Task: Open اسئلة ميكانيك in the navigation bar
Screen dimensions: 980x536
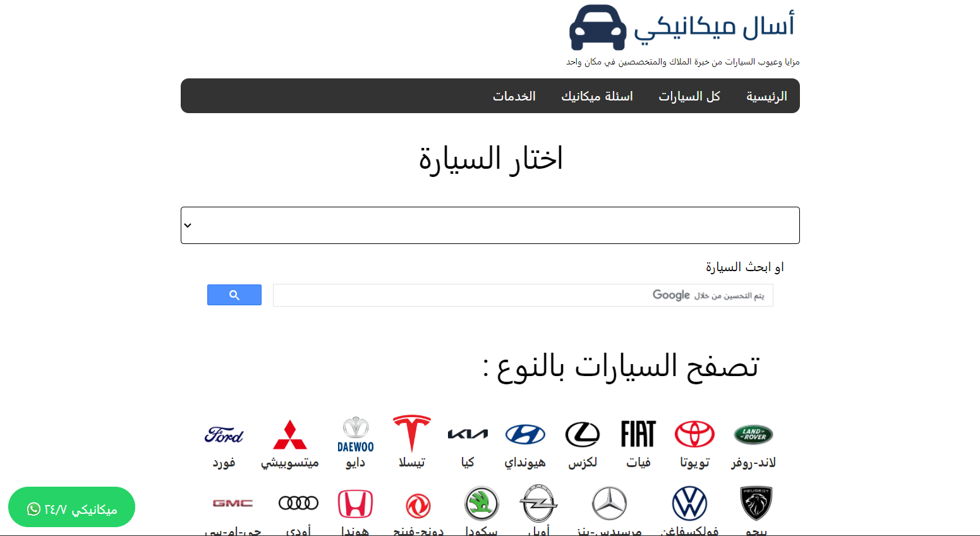Action: 597,96
